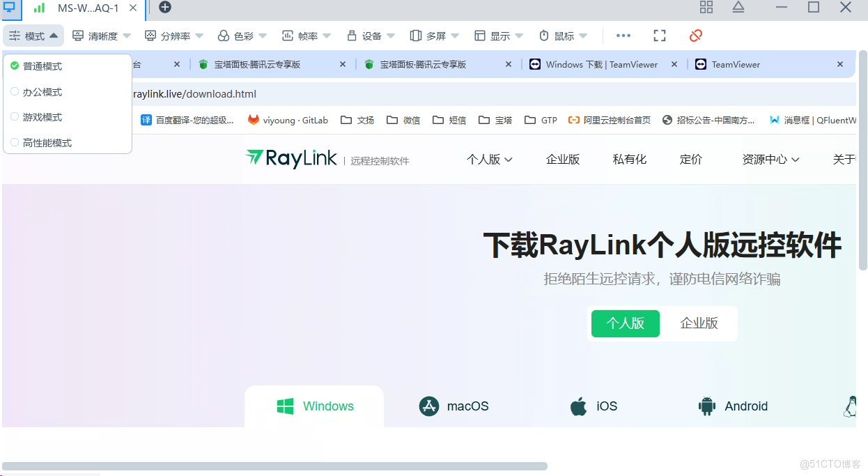Open 企业版 in the site navigation
The image size is (868, 476).
(x=563, y=159)
